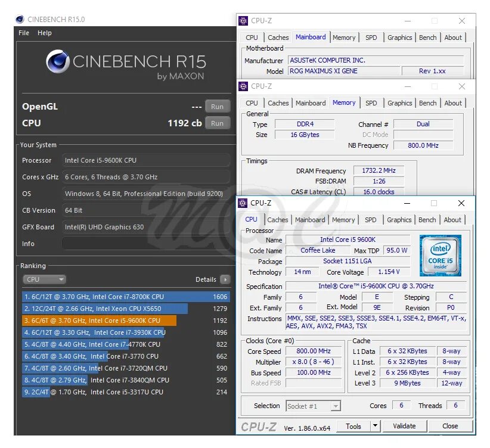Select ranking row Intel Core i7-8700K CPU
Image resolution: width=490 pixels, height=448 pixels.
pos(126,297)
